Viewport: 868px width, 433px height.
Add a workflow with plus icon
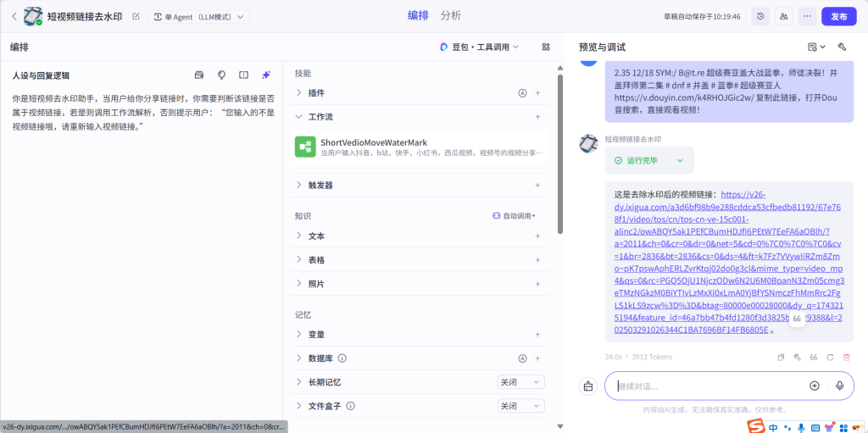coord(537,117)
